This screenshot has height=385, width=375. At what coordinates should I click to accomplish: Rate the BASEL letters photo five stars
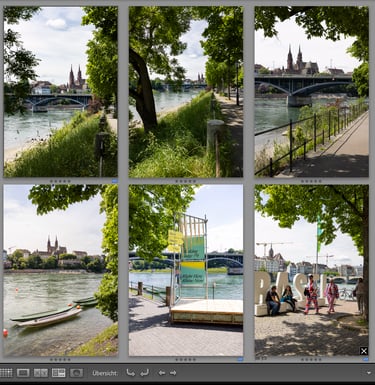319,360
